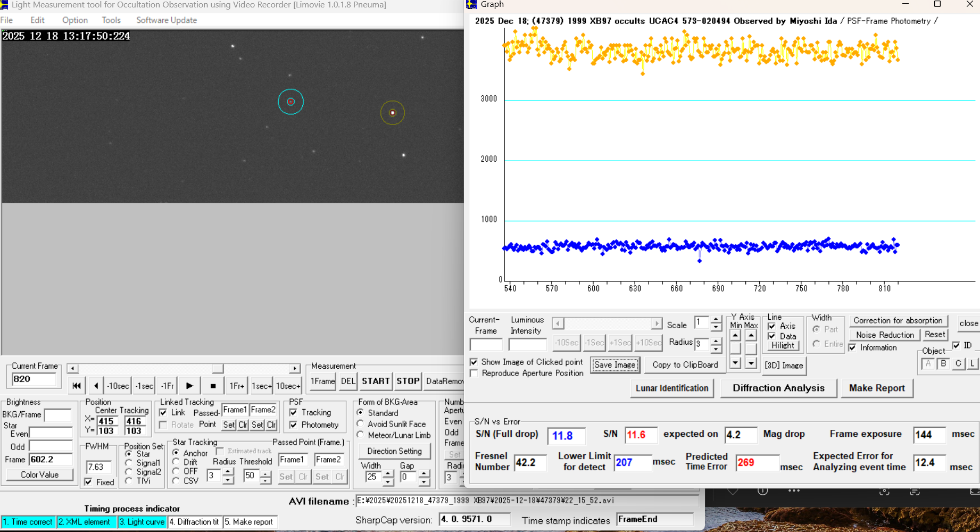Open the Tools menu
Viewport: 980px width, 532px height.
click(111, 20)
